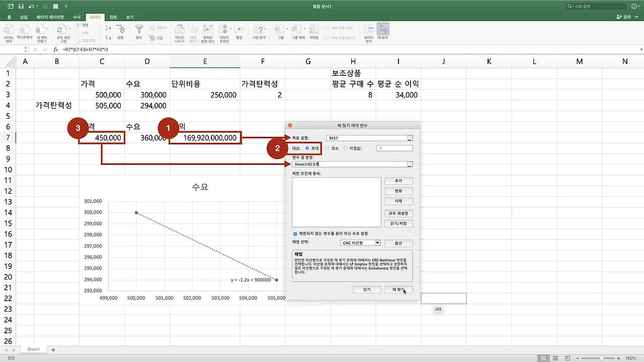The width and height of the screenshot is (644, 362).
Task: Select the 최소 radio button
Action: 328,148
